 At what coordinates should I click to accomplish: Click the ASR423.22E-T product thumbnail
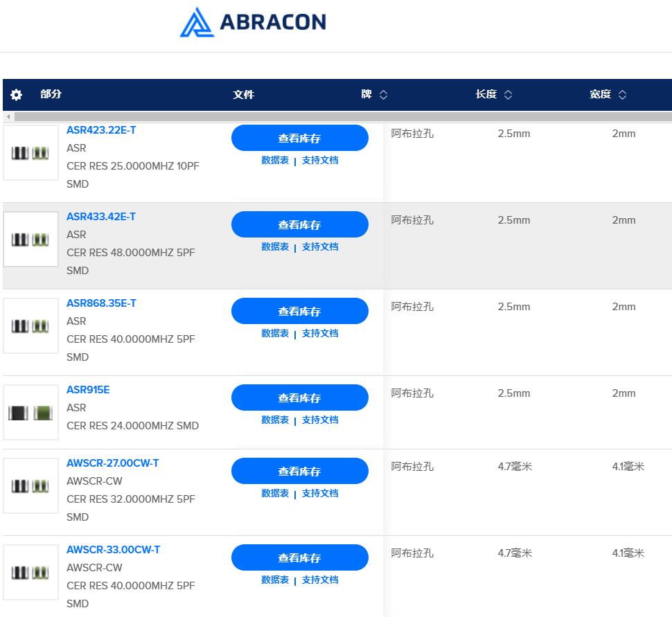click(x=30, y=152)
